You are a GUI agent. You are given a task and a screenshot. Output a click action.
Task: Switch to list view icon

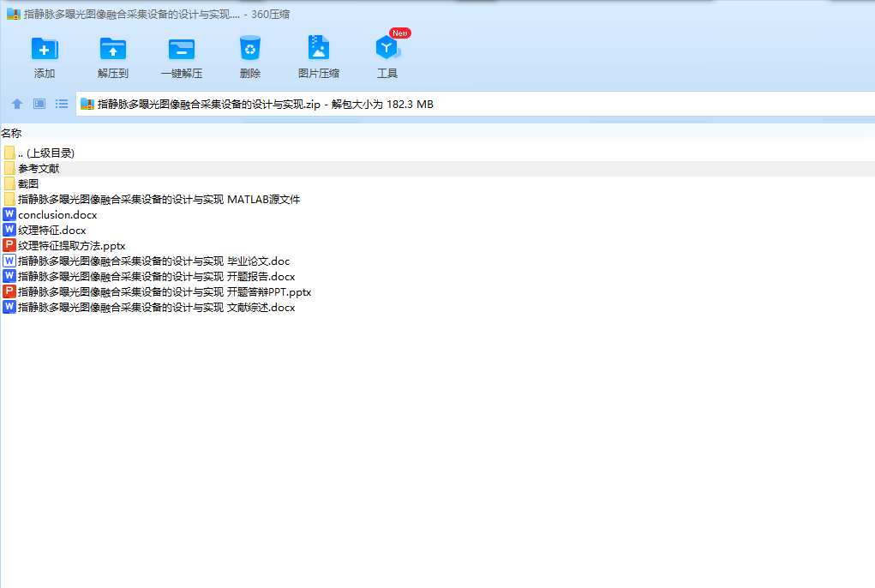point(62,104)
